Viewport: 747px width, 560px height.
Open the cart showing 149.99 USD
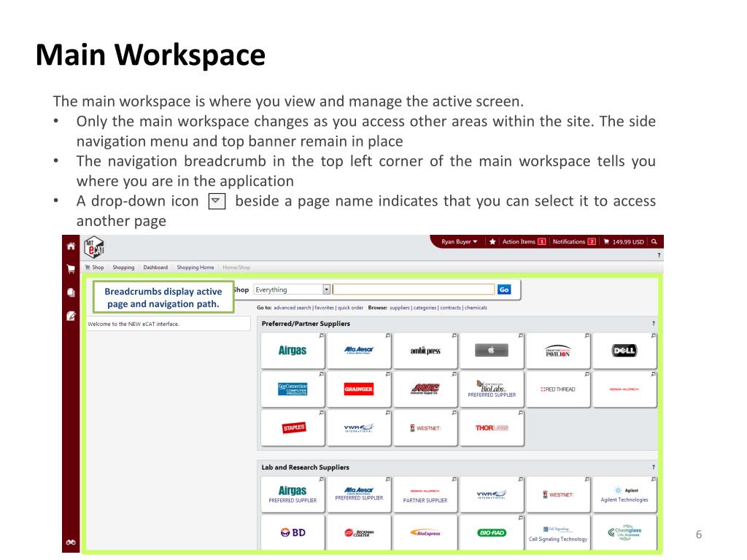pos(624,242)
